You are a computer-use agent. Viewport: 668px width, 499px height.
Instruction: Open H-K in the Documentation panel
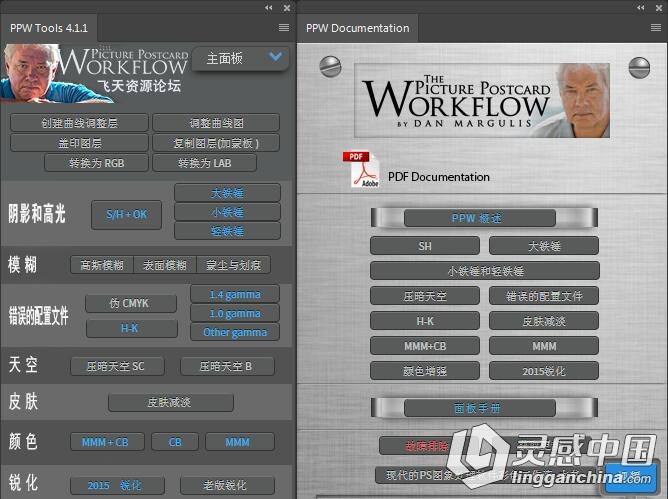tap(425, 321)
